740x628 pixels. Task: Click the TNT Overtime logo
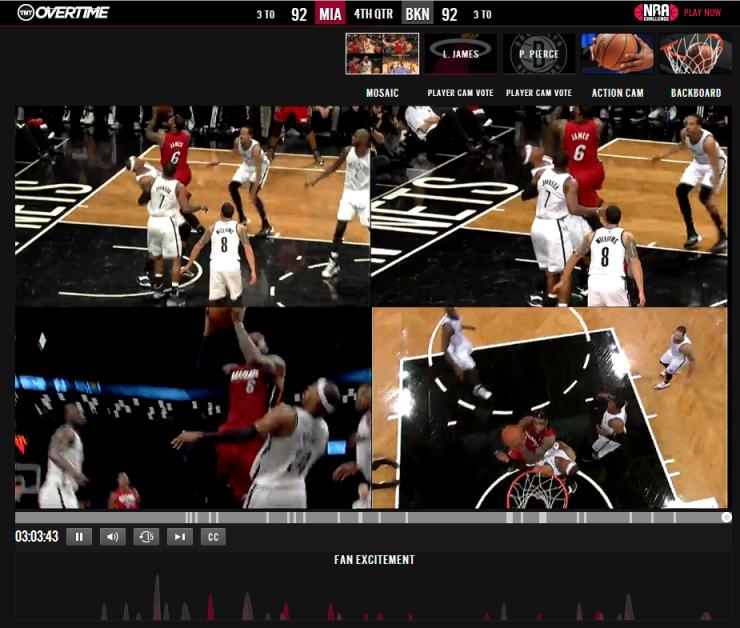pos(62,13)
